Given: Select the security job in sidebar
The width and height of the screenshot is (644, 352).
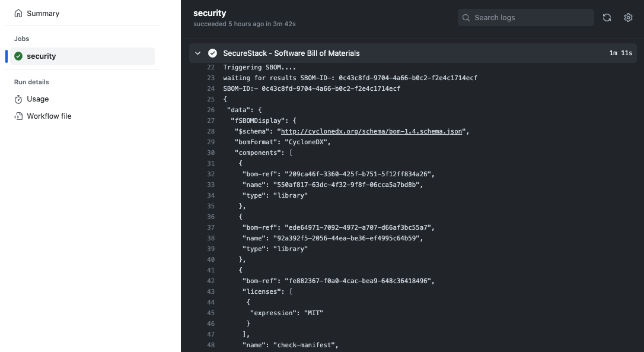Looking at the screenshot, I should [82, 56].
